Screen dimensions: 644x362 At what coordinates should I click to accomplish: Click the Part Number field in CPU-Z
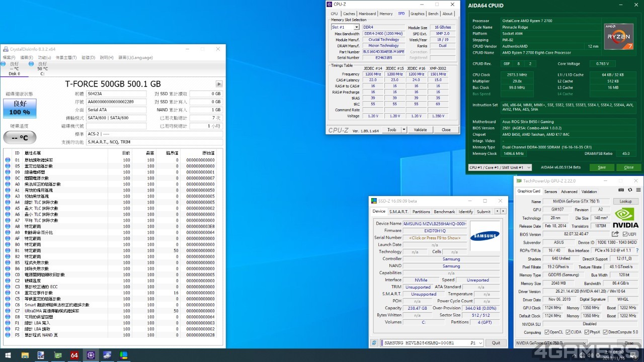(x=383, y=52)
